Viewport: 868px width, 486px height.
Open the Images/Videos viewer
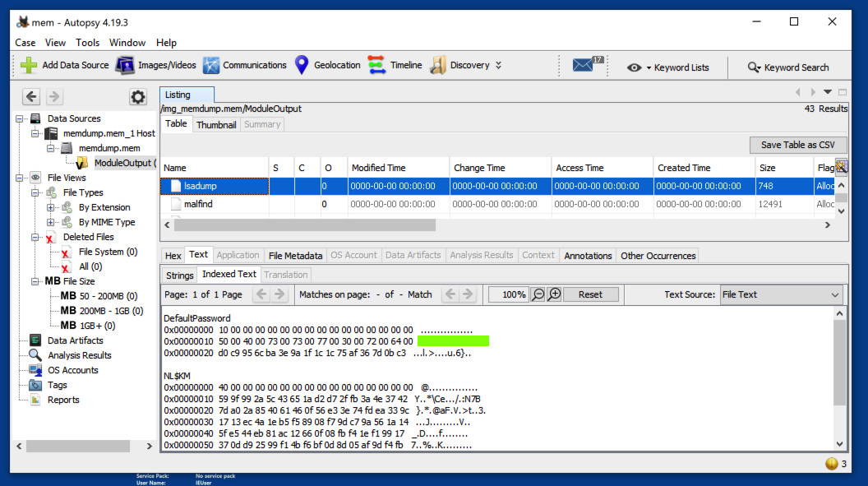coord(155,65)
